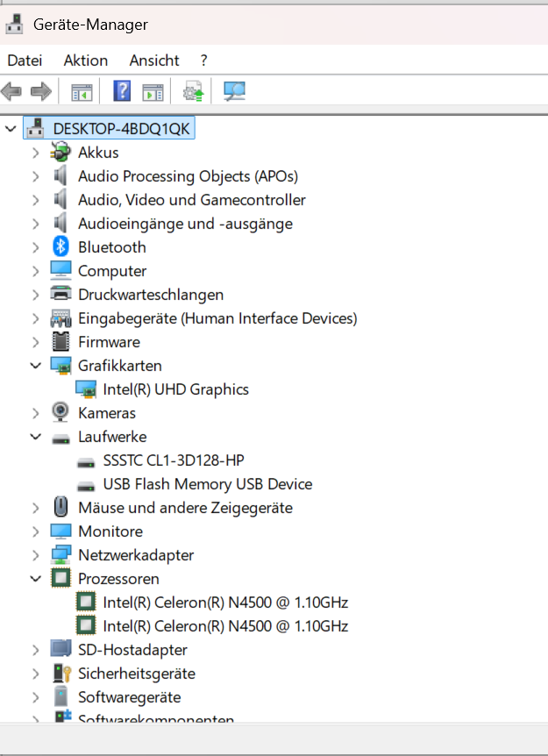Click the Netzwerkadapter network icon
The image size is (548, 756).
coord(60,555)
